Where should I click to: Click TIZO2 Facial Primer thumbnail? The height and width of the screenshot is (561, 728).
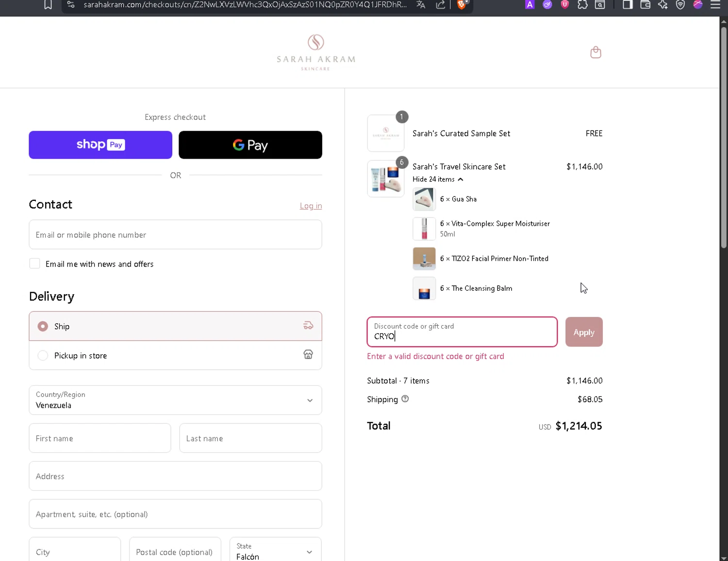click(424, 259)
